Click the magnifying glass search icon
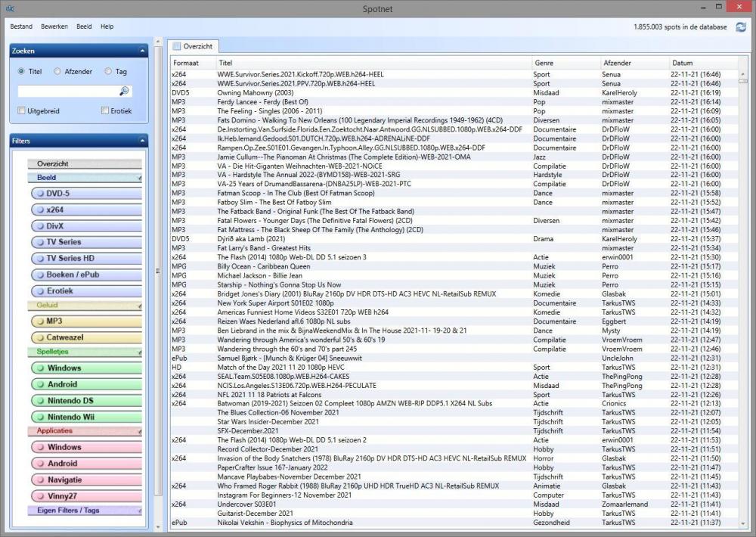This screenshot has height=537, width=756. pos(125,91)
